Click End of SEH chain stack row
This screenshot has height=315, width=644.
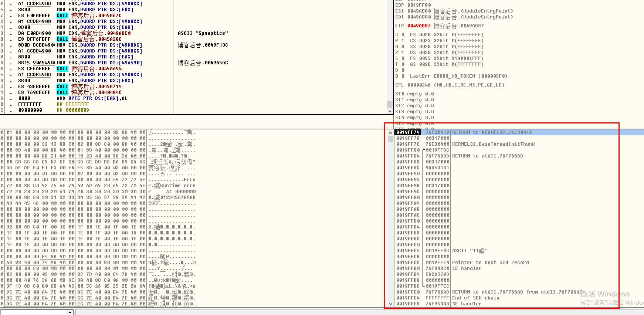pos(519,298)
